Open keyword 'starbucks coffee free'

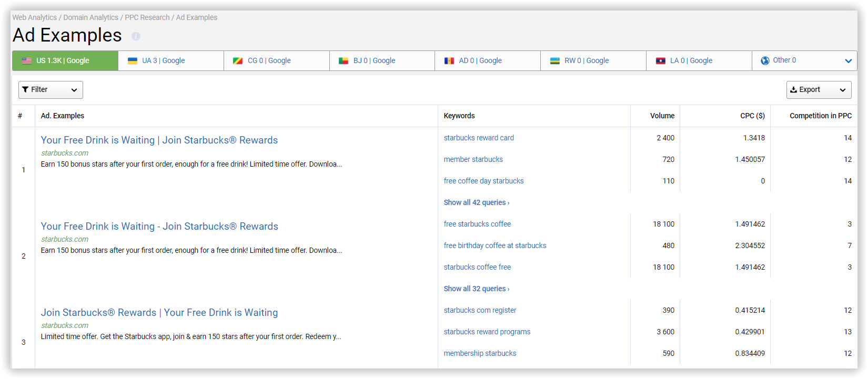(477, 267)
